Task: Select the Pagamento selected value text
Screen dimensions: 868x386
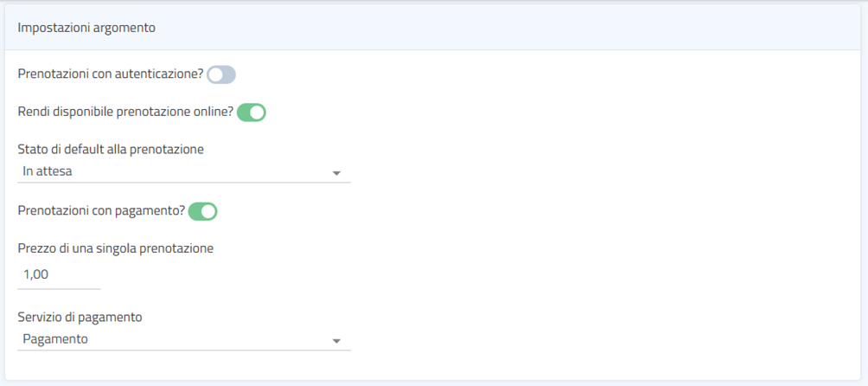Action: click(55, 339)
